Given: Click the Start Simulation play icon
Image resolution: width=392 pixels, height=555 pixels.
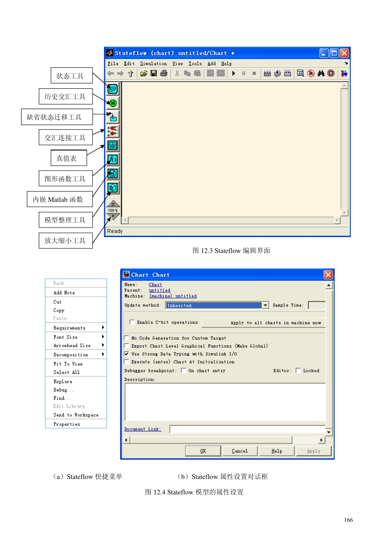Looking at the screenshot, I should click(x=234, y=74).
